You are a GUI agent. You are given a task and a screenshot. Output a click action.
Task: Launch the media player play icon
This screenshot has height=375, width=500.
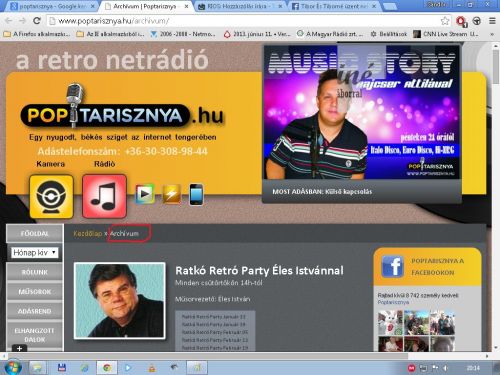pyautogui.click(x=145, y=194)
